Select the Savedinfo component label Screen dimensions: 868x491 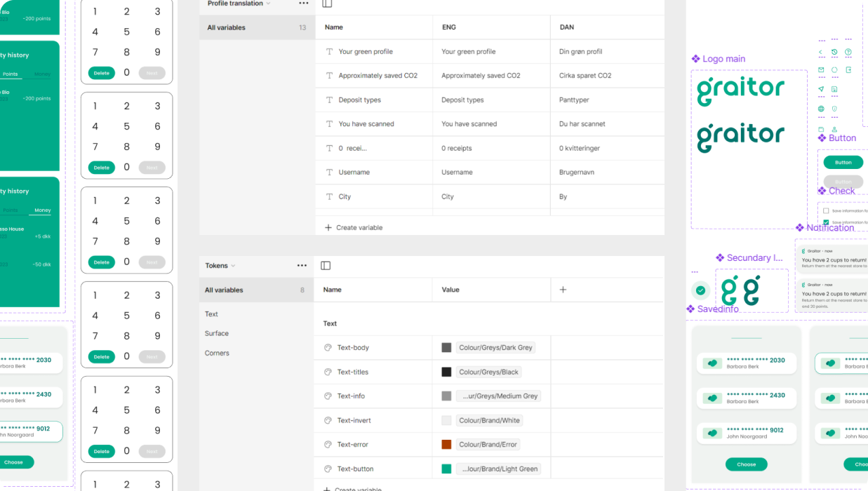(x=712, y=309)
